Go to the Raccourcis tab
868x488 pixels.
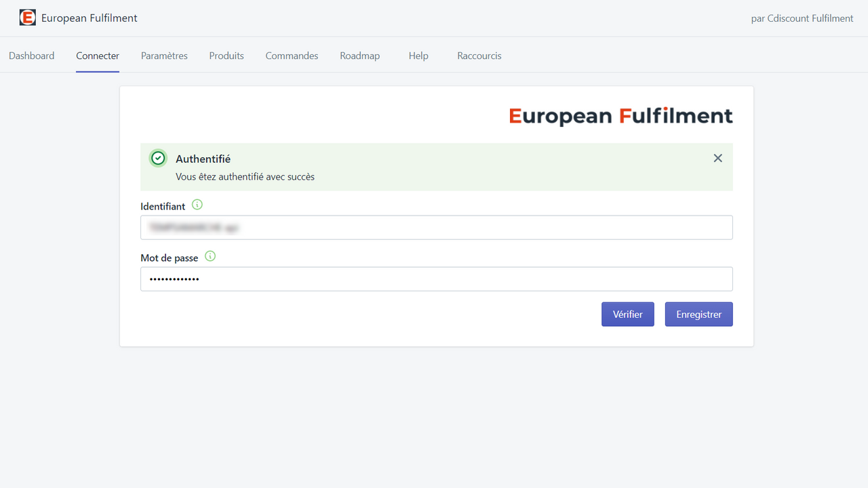pyautogui.click(x=479, y=56)
